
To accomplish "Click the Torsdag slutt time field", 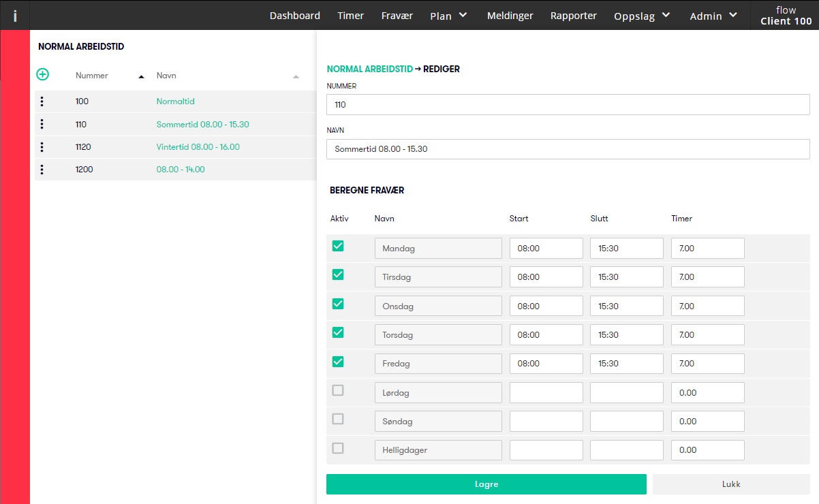I will (627, 334).
